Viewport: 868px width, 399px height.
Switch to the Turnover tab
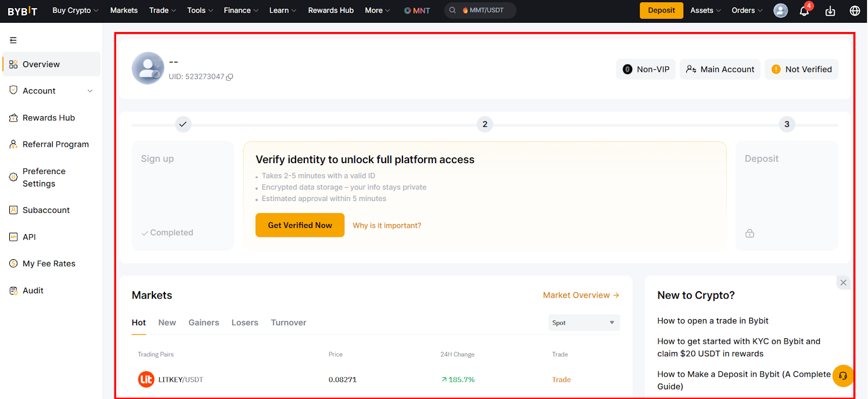click(289, 323)
